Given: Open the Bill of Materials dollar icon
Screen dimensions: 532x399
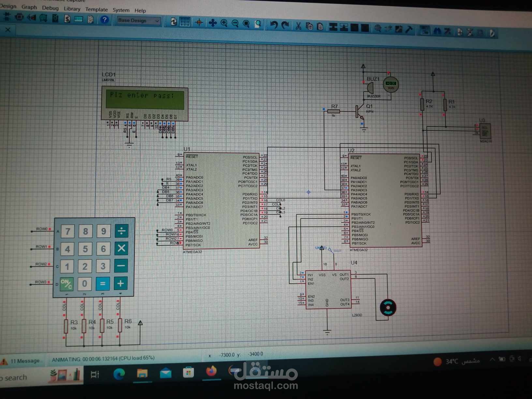Looking at the screenshot, I should pos(67,19).
